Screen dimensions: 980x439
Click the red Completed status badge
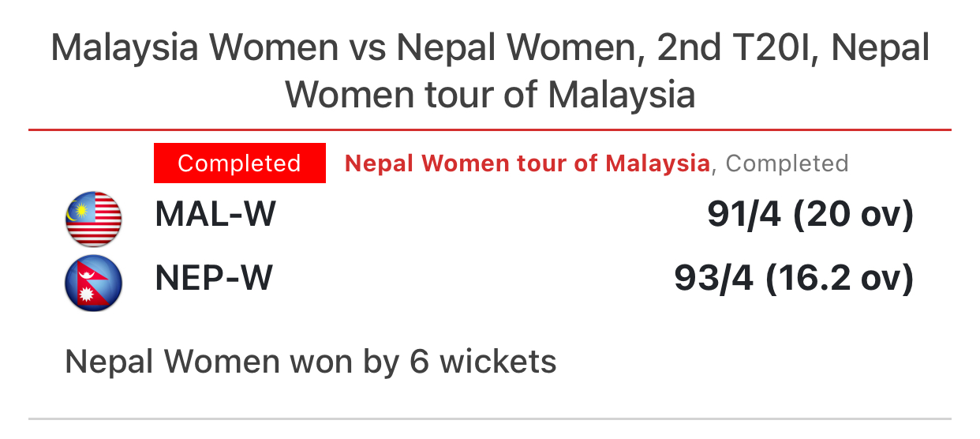[239, 163]
